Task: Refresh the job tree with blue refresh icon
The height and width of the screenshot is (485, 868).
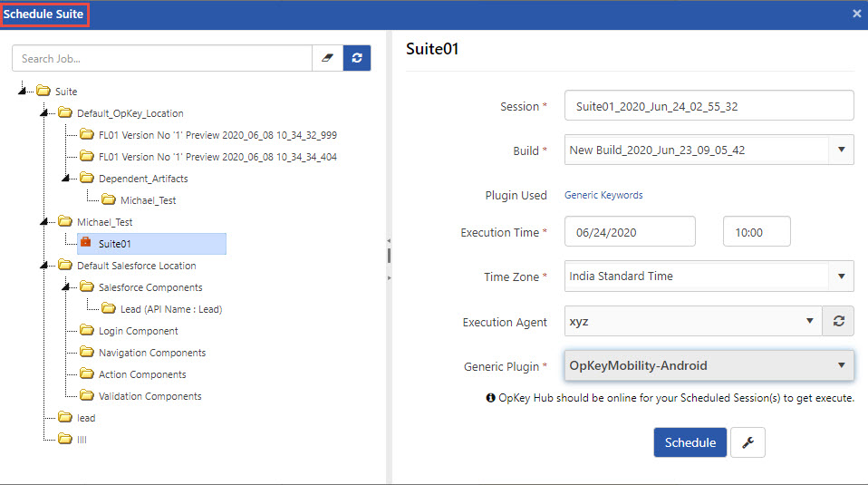Action: point(357,58)
